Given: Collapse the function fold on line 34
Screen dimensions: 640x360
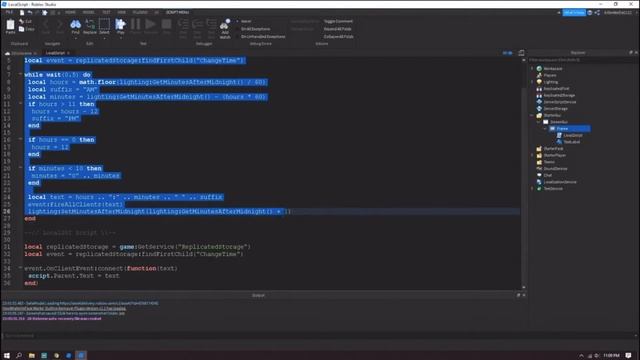Looking at the screenshot, I should click(20, 268).
